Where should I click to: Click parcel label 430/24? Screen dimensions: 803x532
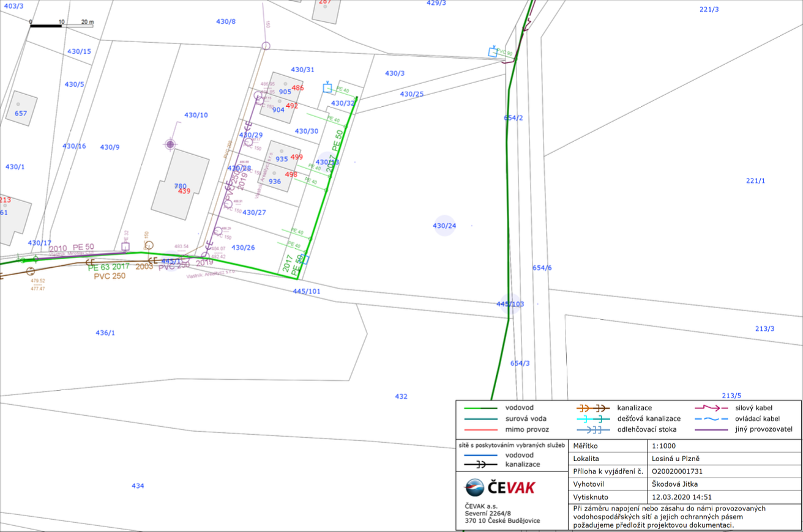pyautogui.click(x=444, y=226)
